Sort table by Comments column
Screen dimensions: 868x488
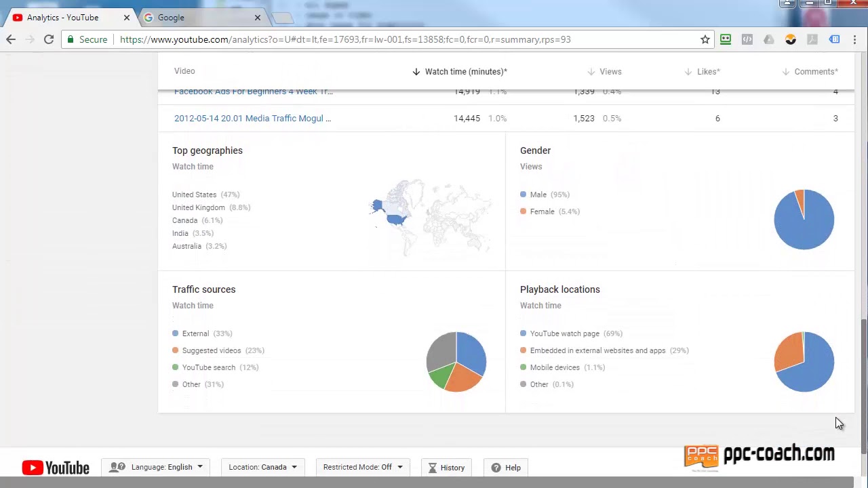(x=810, y=71)
